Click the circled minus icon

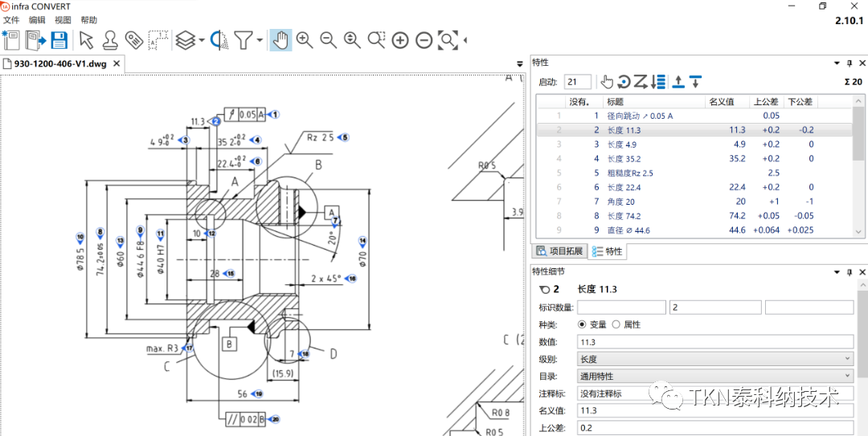[424, 40]
